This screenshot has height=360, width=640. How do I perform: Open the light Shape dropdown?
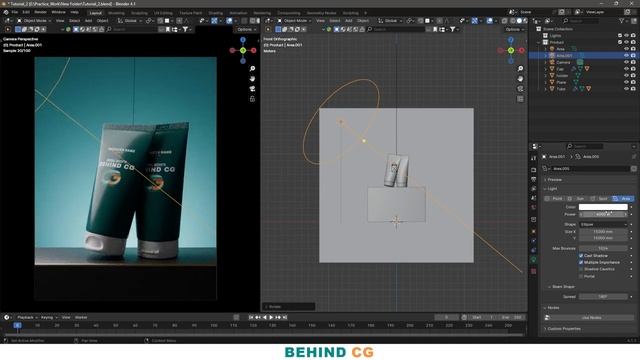coord(603,224)
